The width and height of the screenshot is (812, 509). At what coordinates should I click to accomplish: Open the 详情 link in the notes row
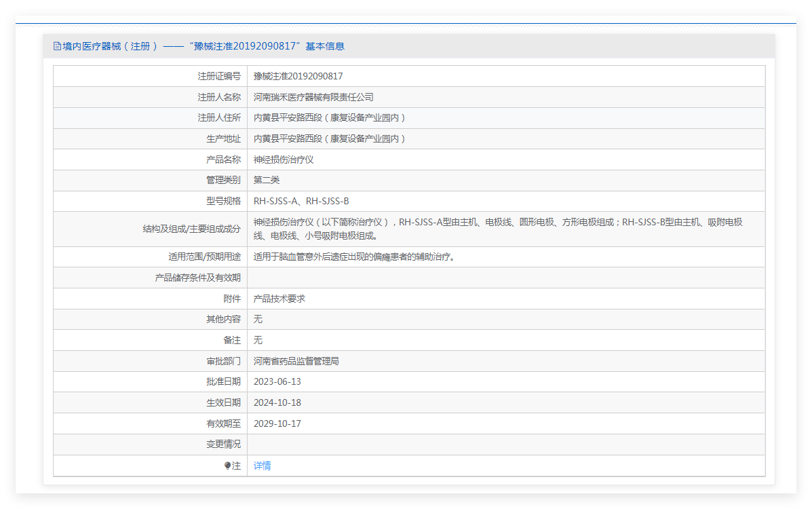coord(262,466)
